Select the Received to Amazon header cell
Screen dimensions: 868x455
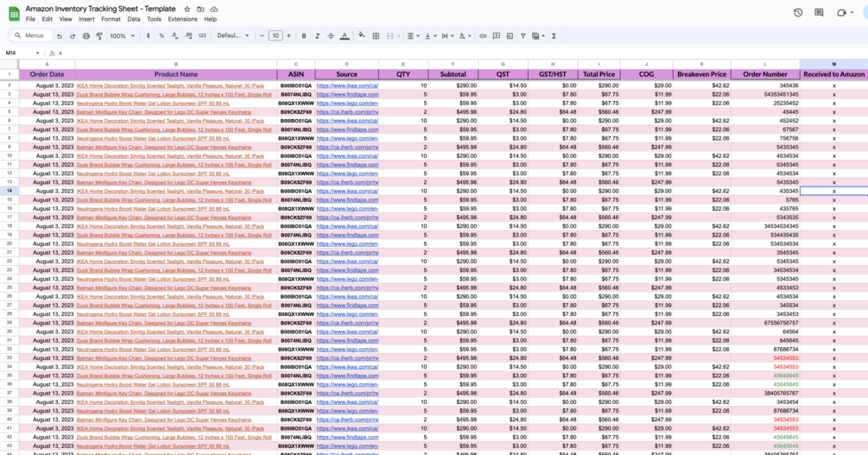[833, 74]
